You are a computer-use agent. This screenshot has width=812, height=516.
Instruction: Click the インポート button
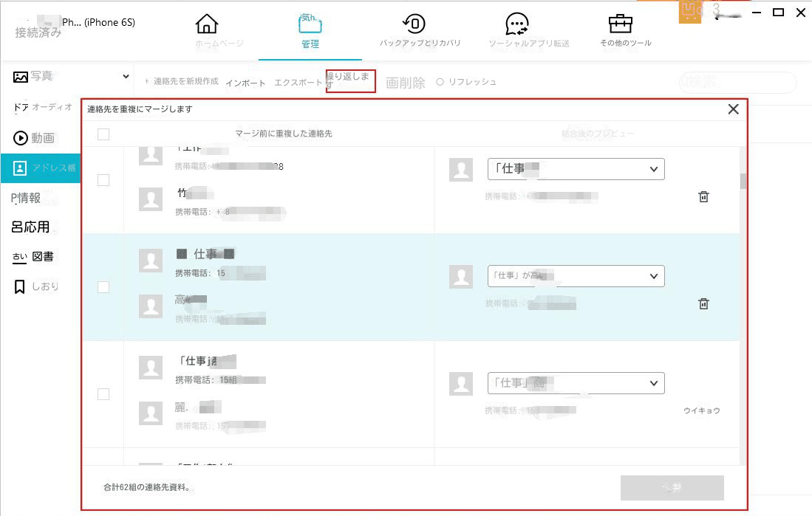(245, 83)
